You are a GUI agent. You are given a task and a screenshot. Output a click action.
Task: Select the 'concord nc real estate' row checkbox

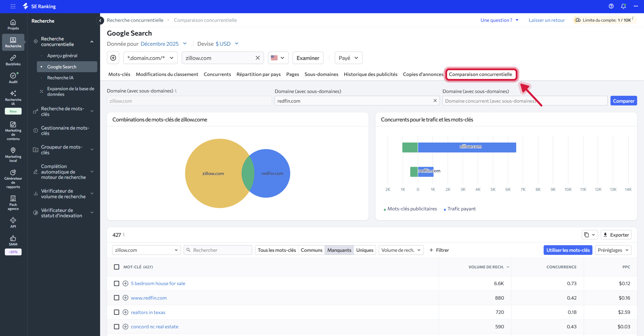point(116,327)
